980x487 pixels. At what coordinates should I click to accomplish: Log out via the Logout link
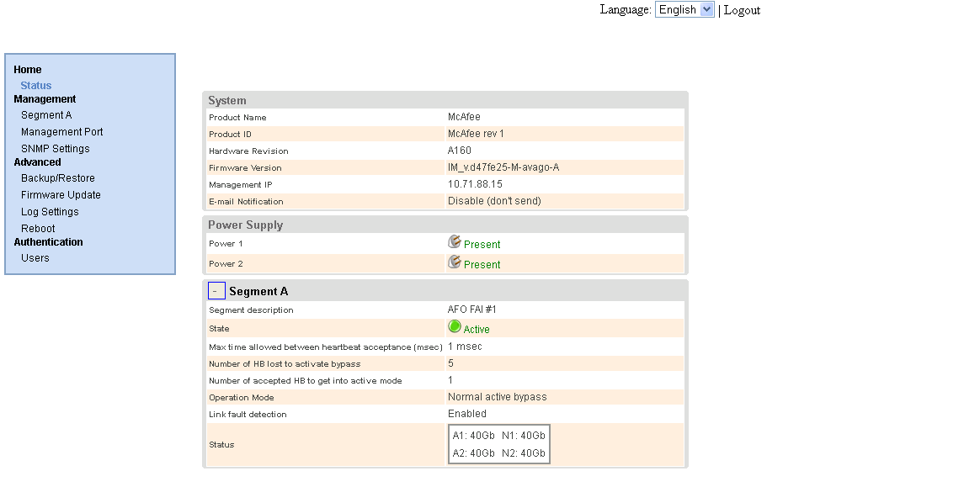pyautogui.click(x=742, y=10)
